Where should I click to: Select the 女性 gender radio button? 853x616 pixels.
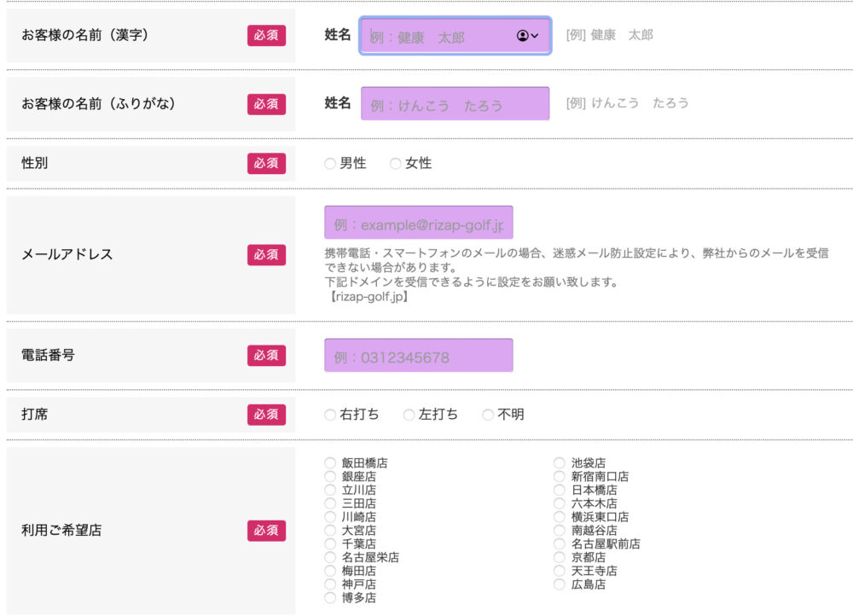tap(396, 163)
